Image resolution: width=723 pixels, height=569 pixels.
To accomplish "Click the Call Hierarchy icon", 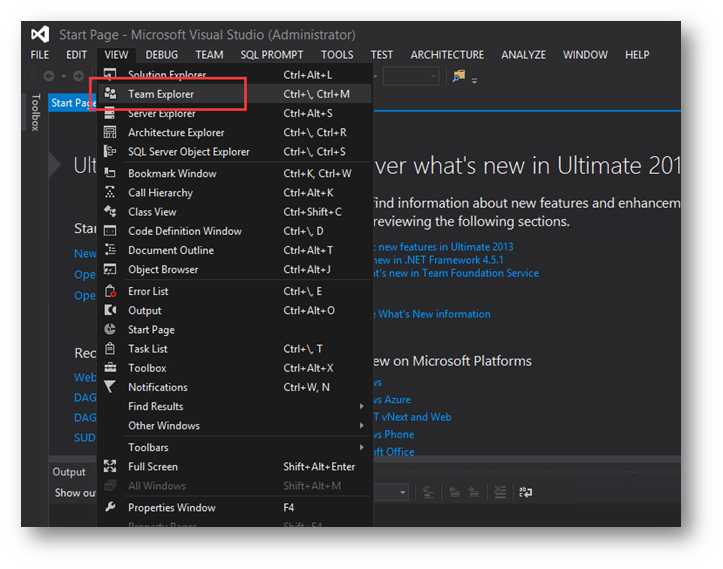I will [110, 192].
